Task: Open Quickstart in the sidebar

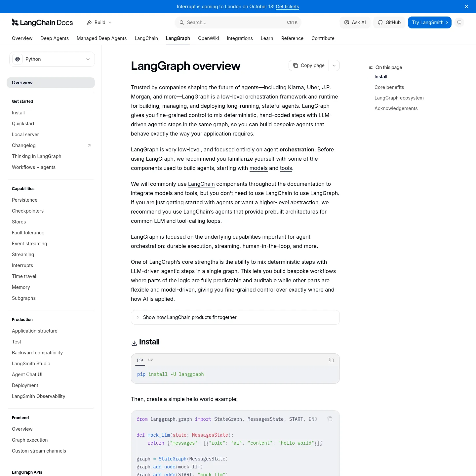Action: [23, 124]
